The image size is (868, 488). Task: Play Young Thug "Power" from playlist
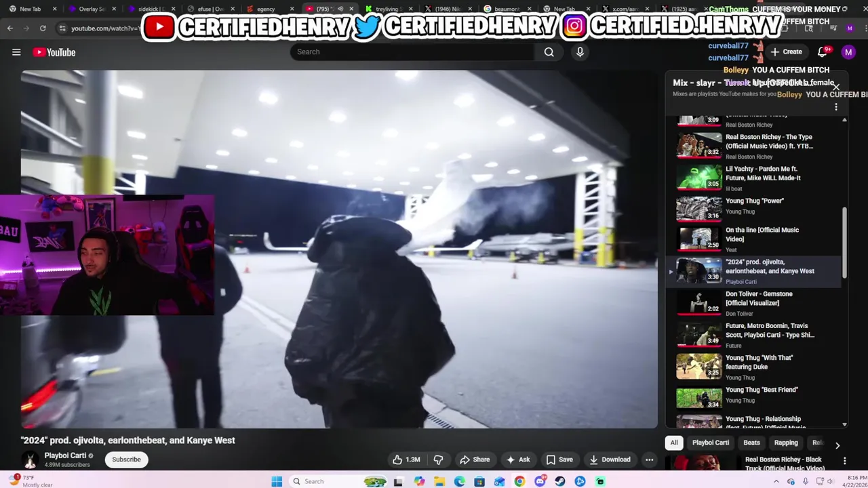click(x=753, y=207)
